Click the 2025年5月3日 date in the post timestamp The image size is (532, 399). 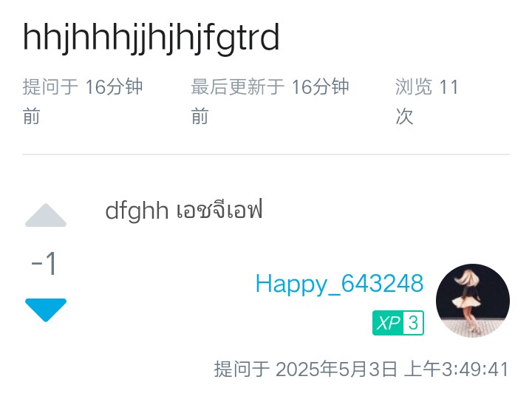pyautogui.click(x=336, y=369)
